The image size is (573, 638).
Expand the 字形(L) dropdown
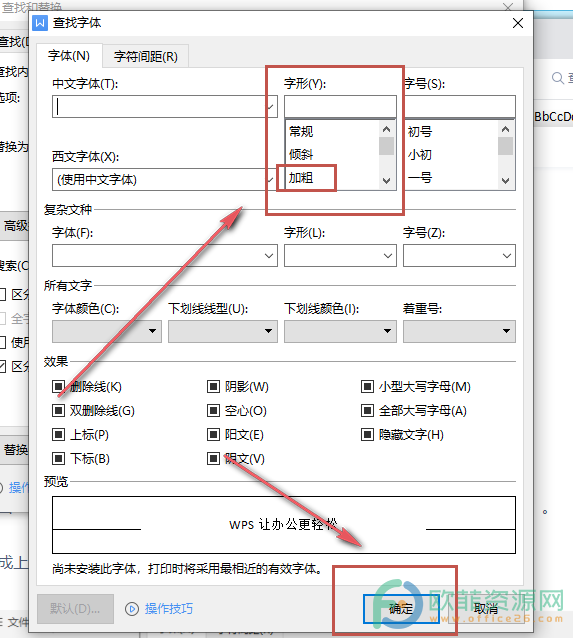pyautogui.click(x=387, y=256)
